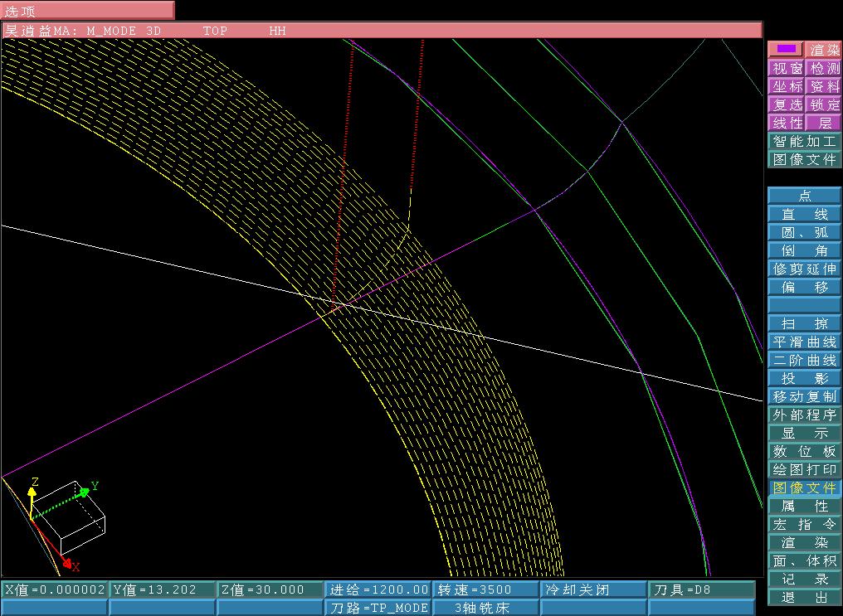
Task: Open the 显示 display menu
Action: pyautogui.click(x=804, y=433)
